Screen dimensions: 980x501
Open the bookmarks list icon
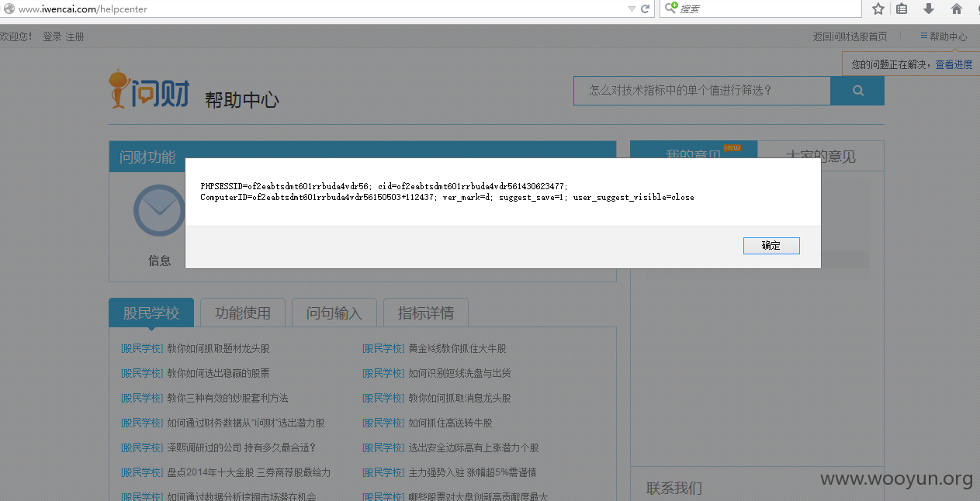tap(902, 9)
